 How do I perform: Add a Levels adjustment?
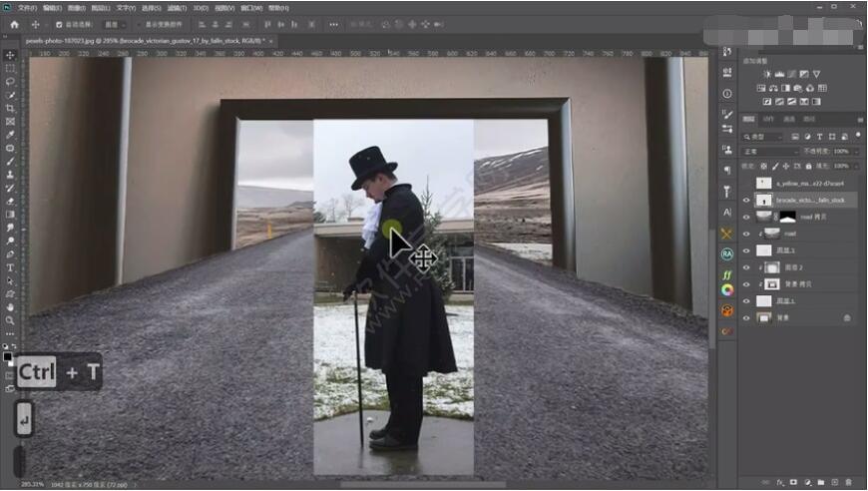pos(779,74)
